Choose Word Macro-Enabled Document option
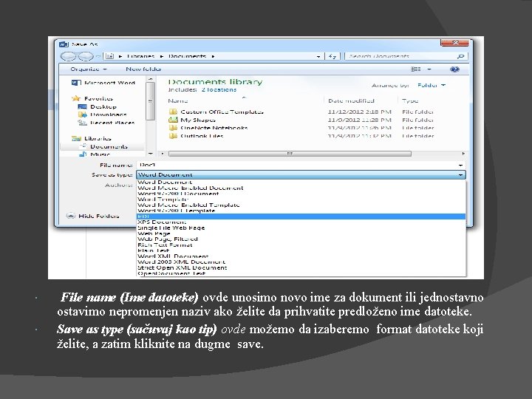Screen dimensions: 532x399 [x=301, y=188]
